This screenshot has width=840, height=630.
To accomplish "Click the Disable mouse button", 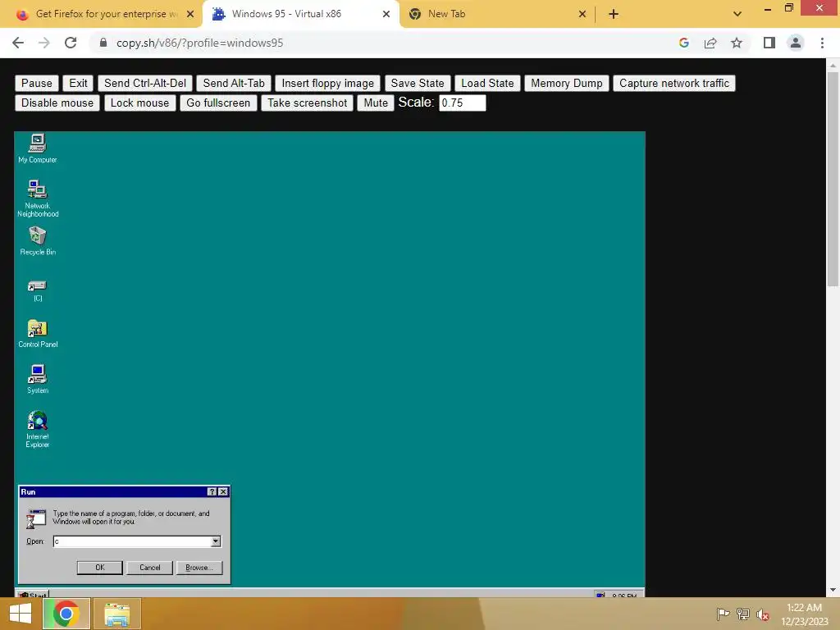I will (57, 103).
